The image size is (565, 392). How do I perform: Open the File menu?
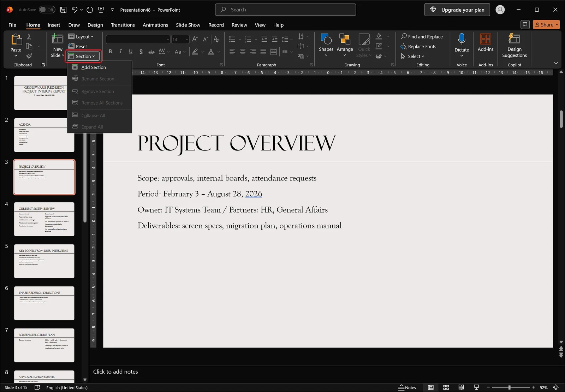pos(12,25)
